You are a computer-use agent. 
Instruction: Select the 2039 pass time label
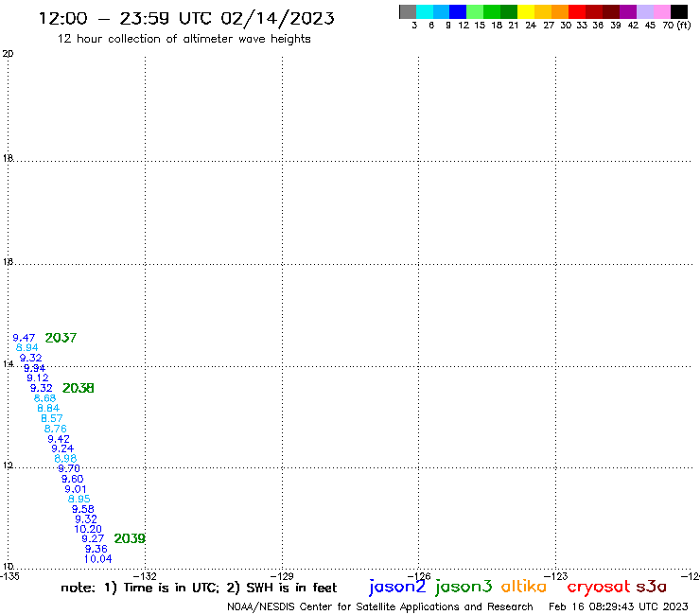pos(130,538)
